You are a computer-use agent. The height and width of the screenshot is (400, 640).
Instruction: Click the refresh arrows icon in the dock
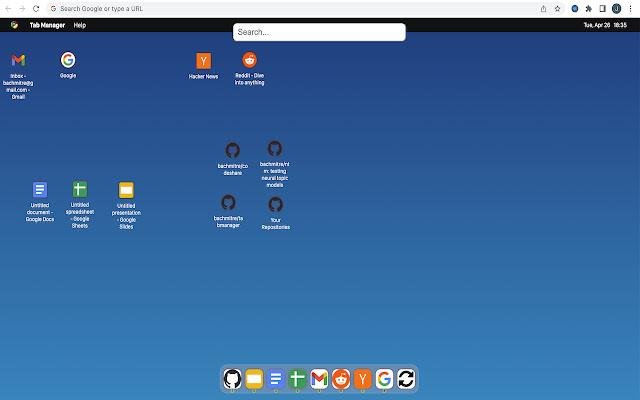406,379
